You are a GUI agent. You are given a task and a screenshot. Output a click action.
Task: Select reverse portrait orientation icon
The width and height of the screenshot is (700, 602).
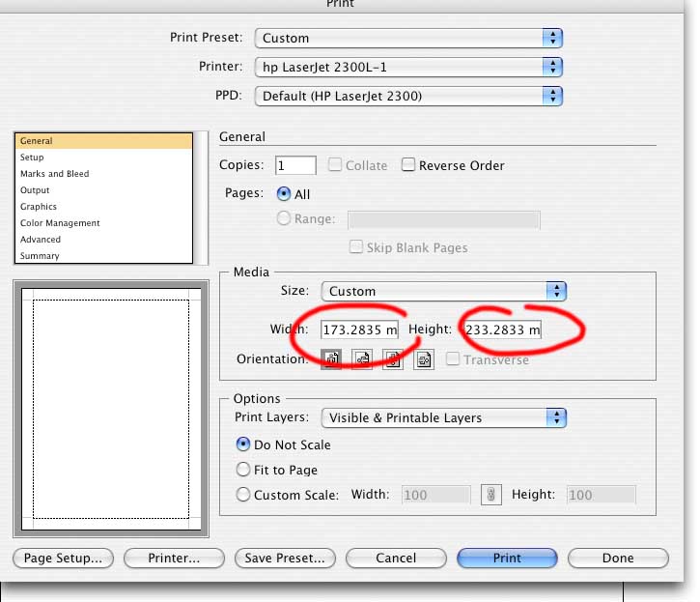coord(393,358)
